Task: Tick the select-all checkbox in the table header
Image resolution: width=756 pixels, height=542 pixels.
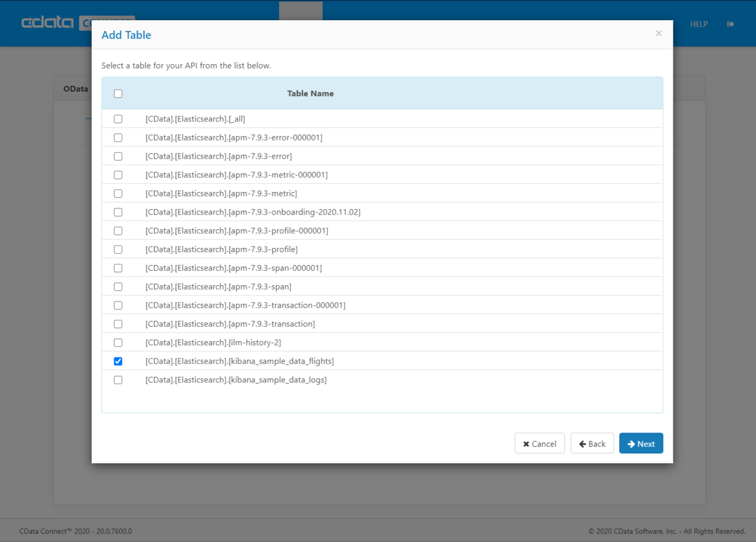Action: coord(118,94)
